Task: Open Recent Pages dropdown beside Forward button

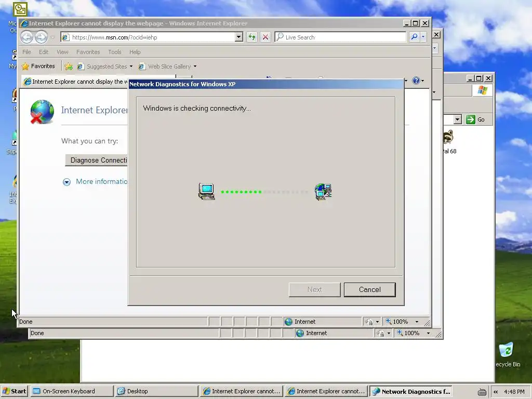Action: [52, 37]
